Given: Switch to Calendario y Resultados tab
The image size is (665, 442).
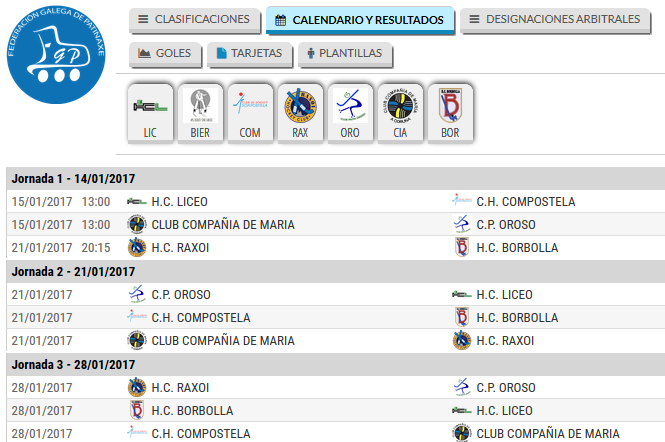Looking at the screenshot, I should (360, 20).
